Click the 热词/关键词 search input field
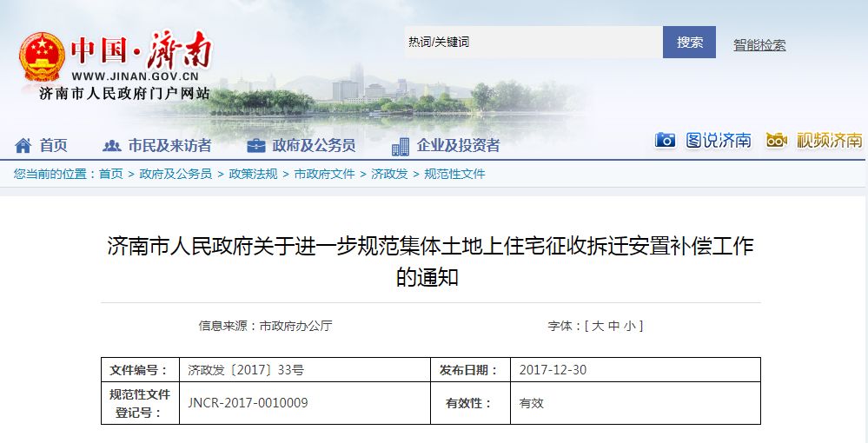Image resolution: width=868 pixels, height=443 pixels. coord(532,42)
